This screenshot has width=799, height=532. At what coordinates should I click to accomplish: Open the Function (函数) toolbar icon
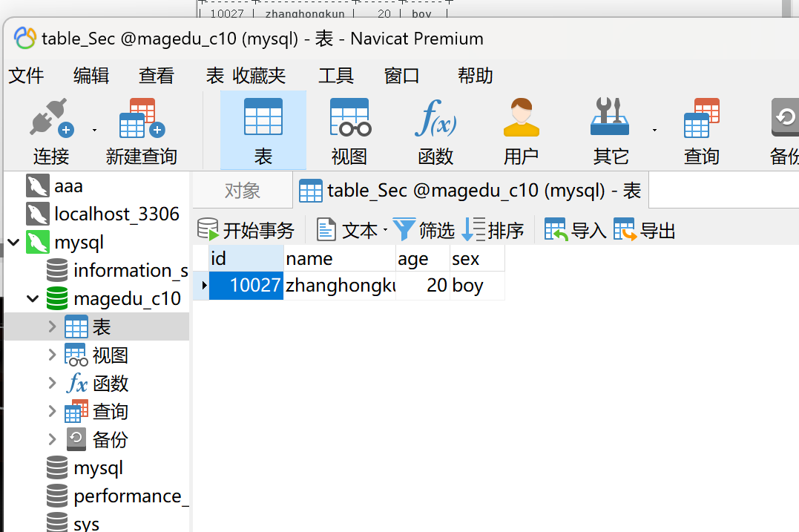click(435, 131)
